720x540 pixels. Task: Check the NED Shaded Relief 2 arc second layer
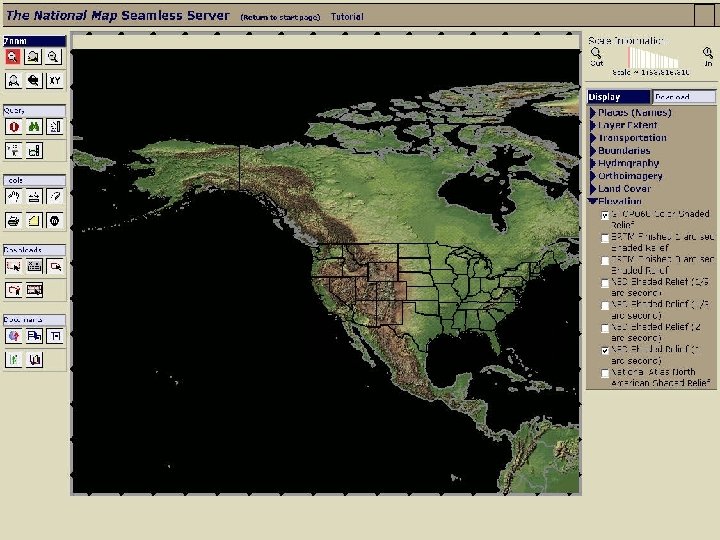(x=605, y=328)
